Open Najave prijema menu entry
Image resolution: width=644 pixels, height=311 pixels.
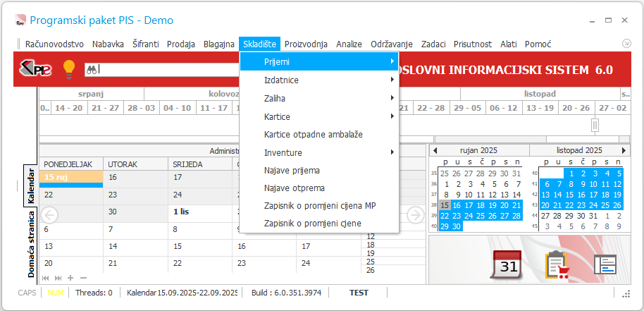319,170
